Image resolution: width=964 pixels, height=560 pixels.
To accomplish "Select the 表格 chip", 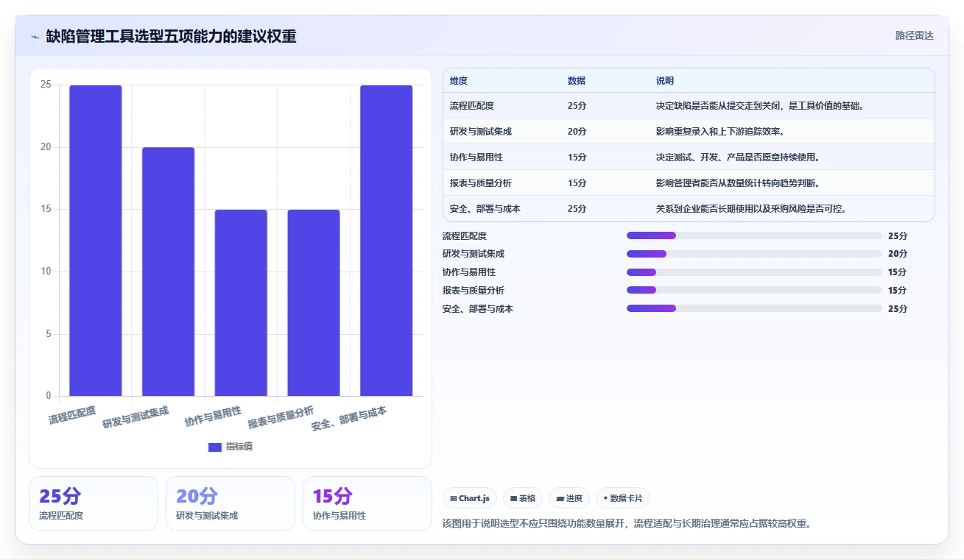I will pos(523,498).
